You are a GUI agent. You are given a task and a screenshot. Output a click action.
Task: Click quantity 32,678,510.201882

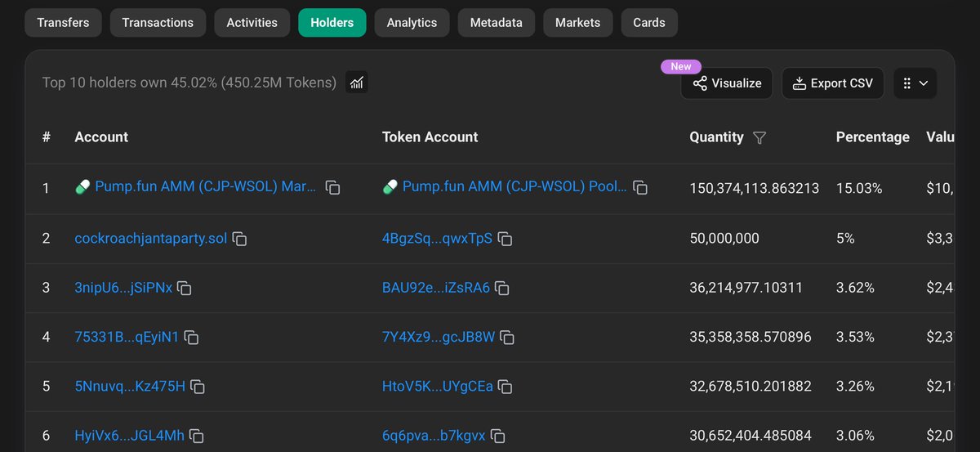coord(751,386)
